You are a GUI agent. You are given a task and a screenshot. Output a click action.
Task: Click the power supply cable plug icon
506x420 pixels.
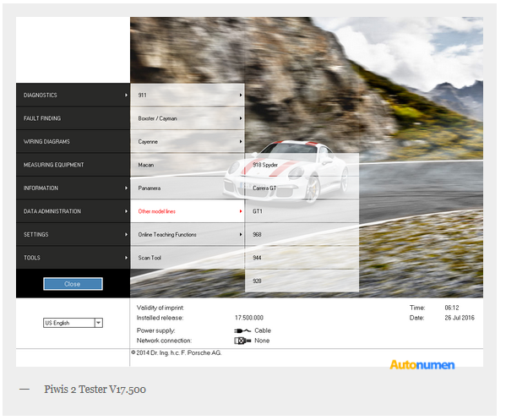[242, 330]
